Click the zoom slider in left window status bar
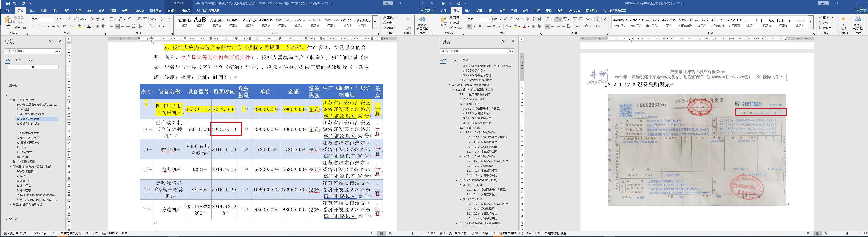 [411, 233]
